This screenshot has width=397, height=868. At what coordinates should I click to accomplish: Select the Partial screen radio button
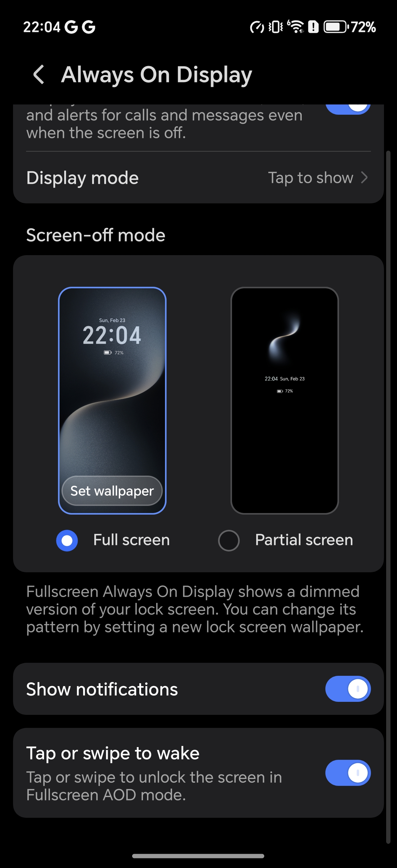229,540
